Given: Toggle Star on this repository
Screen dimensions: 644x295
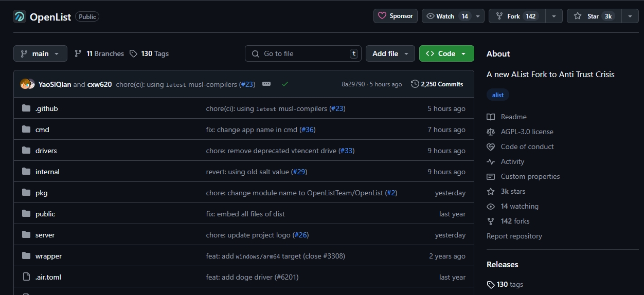Looking at the screenshot, I should click(594, 16).
